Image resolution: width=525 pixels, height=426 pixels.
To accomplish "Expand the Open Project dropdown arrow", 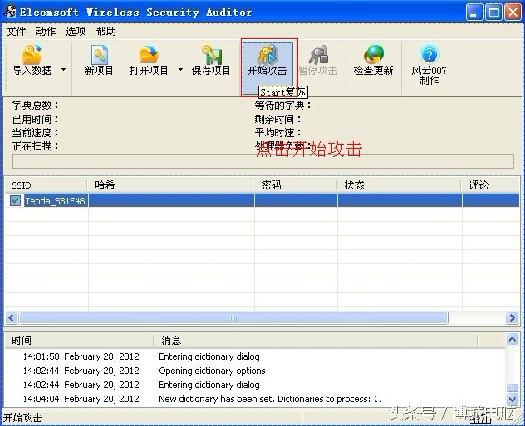I will (x=181, y=70).
